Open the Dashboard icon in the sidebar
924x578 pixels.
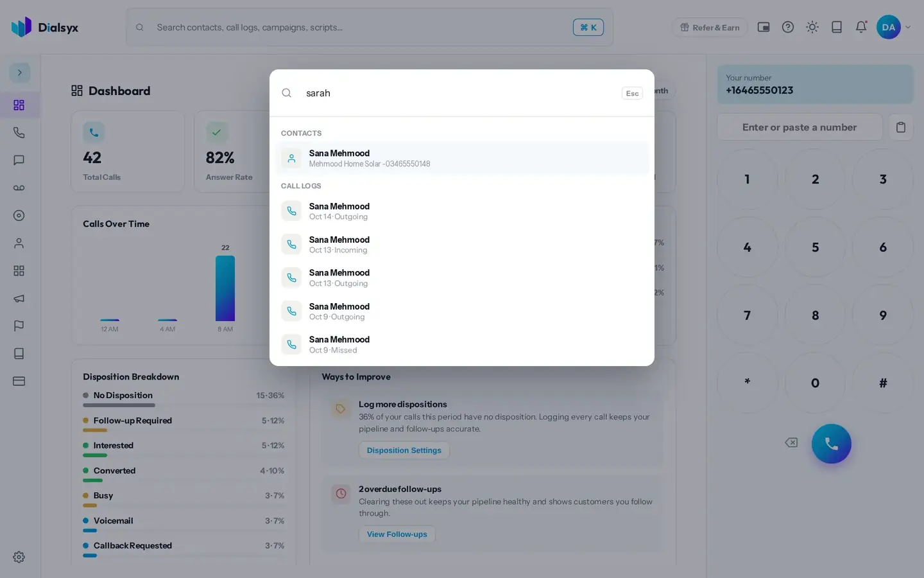coord(19,105)
